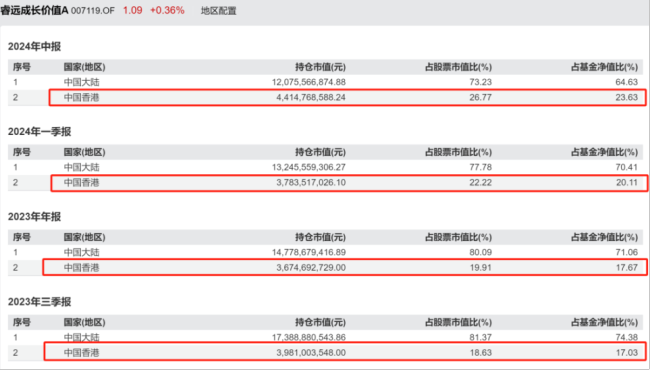
Task: Click the 2024年中报 section heading
Action: click(x=34, y=46)
